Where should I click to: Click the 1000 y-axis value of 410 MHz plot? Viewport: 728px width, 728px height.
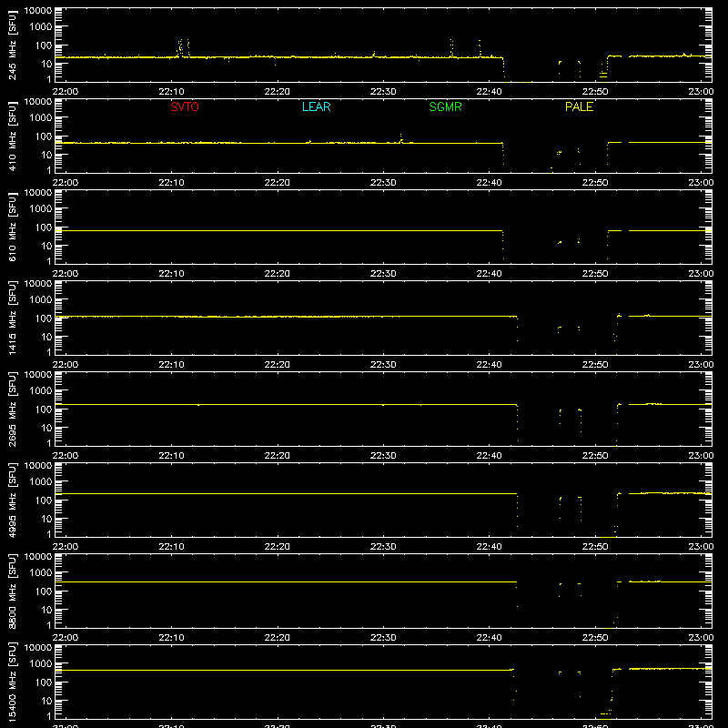[x=41, y=118]
